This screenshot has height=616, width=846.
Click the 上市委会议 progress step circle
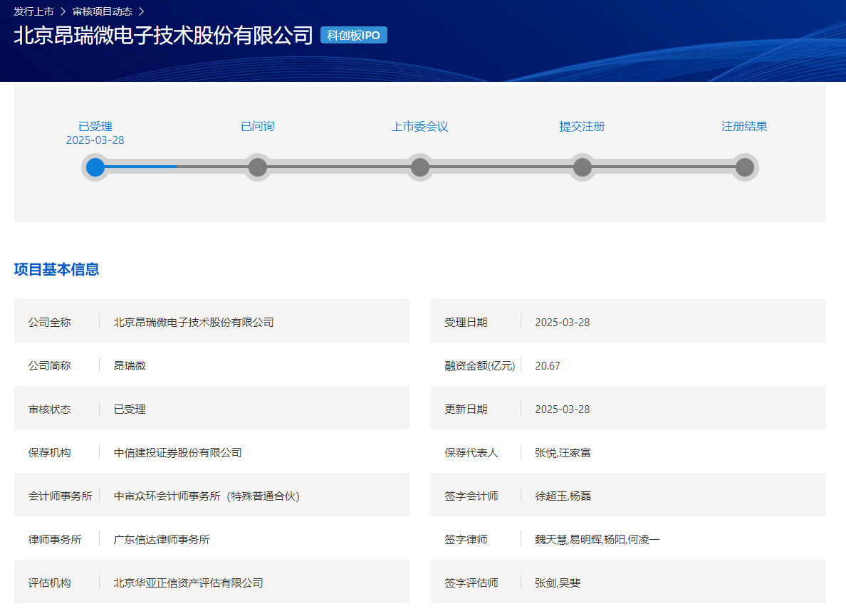[420, 167]
